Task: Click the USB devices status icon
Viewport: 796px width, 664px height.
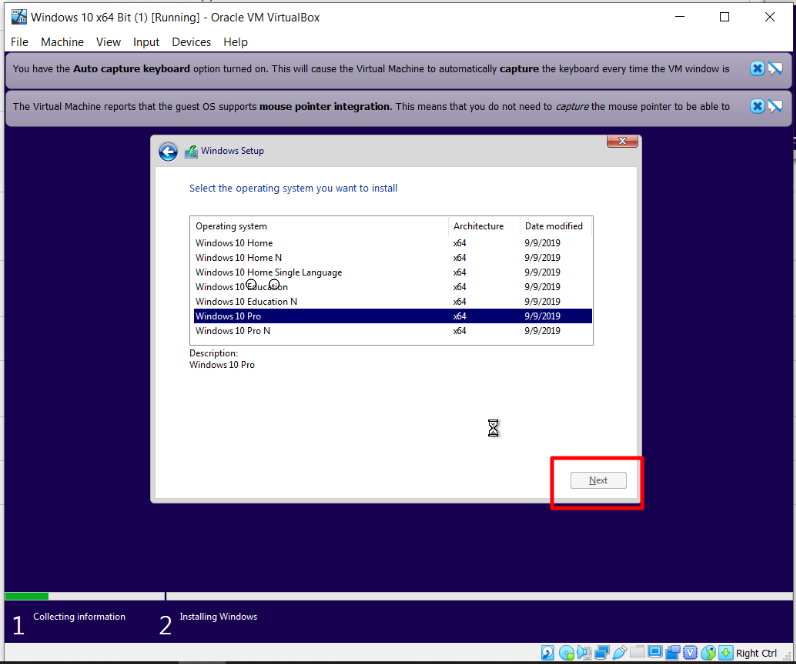Action: click(x=619, y=653)
